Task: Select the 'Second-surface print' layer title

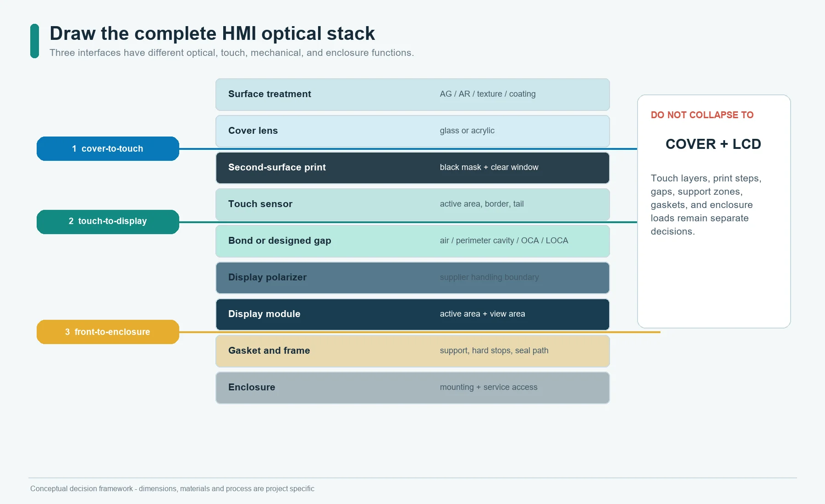Action: point(277,167)
